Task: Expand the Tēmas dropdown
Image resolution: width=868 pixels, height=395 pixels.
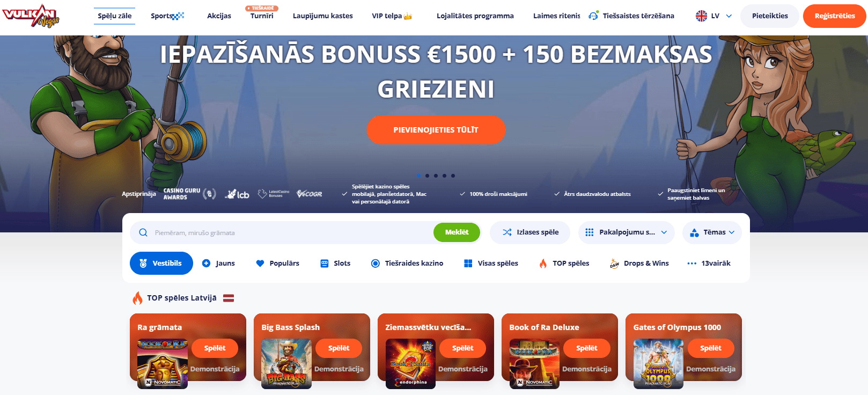Action: (712, 232)
